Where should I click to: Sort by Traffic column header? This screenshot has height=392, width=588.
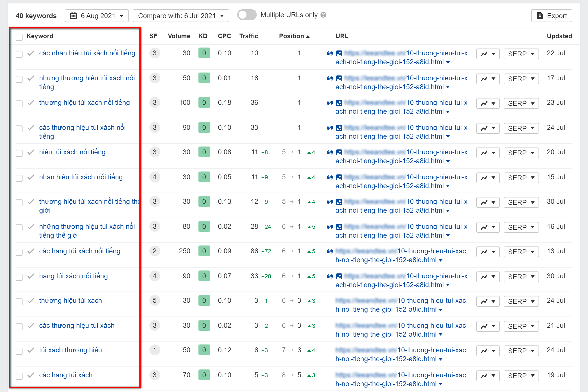tap(248, 36)
